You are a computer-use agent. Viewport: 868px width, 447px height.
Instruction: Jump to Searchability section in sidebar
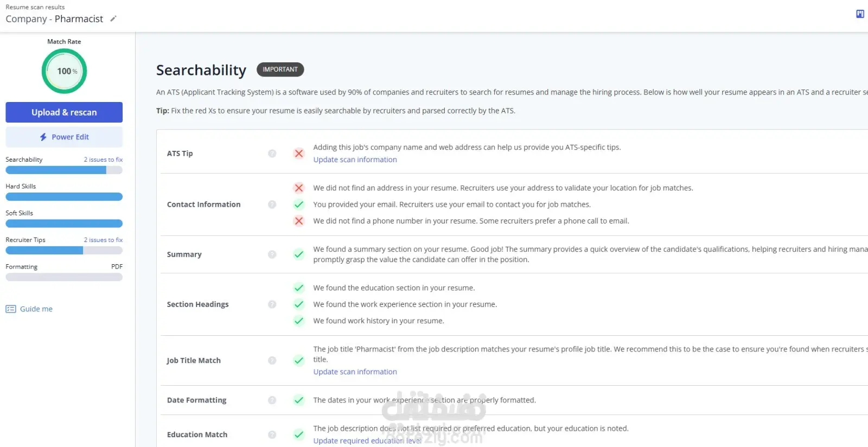[24, 159]
